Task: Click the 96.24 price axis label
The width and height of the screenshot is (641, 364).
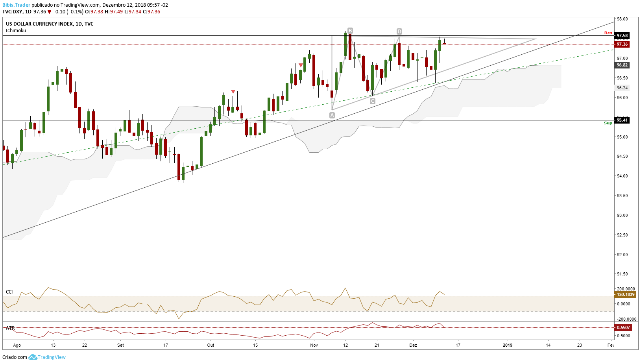Action: coord(622,88)
